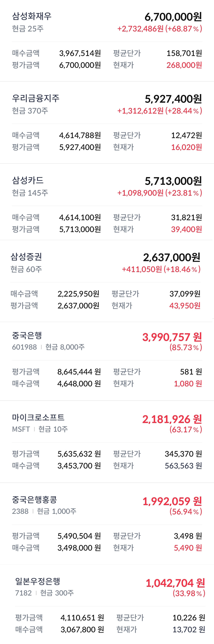
Task: Open the 중국은행홍콩 holding name
Action: (34, 499)
